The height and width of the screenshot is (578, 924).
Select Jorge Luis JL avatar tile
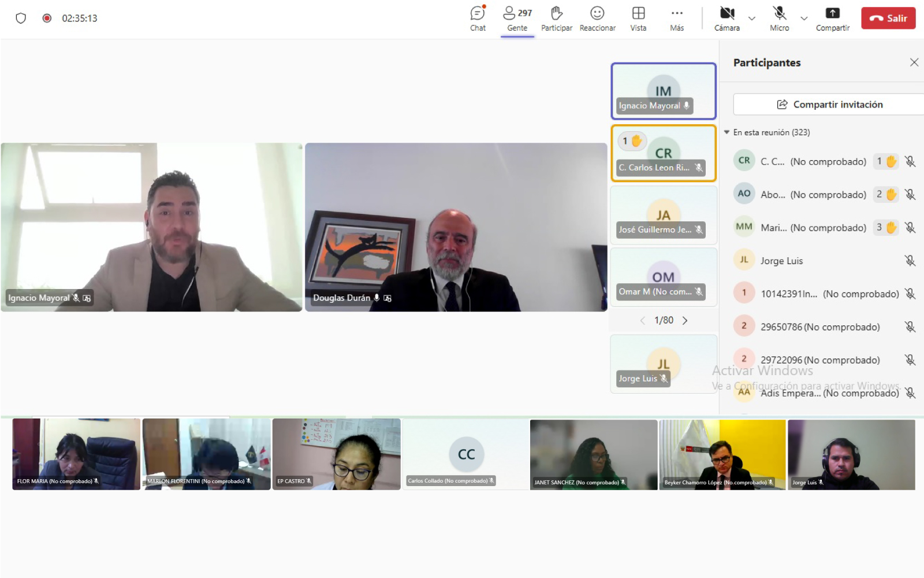coord(664,364)
